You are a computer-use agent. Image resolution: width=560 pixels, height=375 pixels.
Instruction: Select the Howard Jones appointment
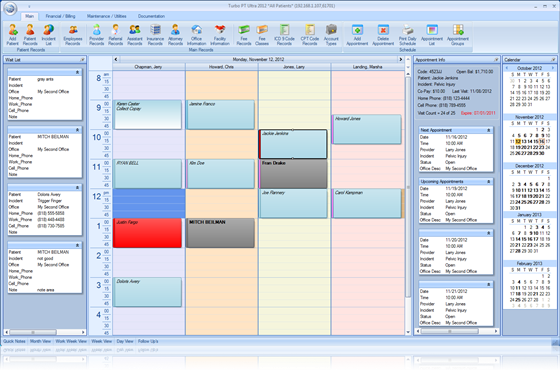point(366,129)
